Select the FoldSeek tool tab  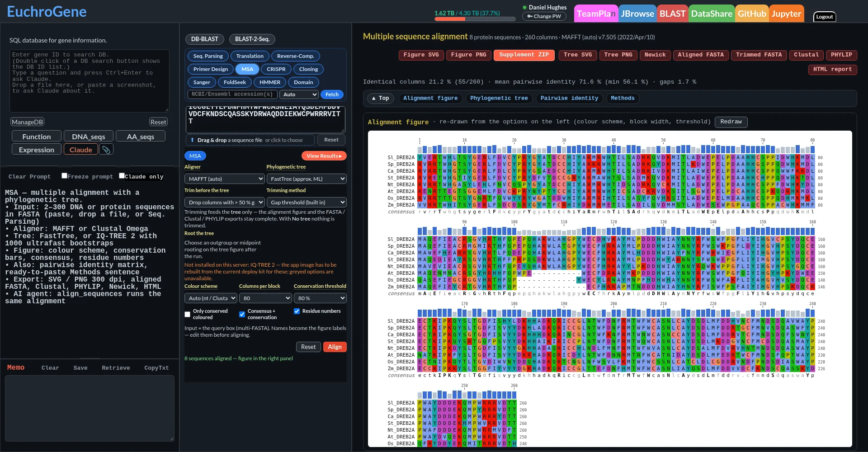235,82
